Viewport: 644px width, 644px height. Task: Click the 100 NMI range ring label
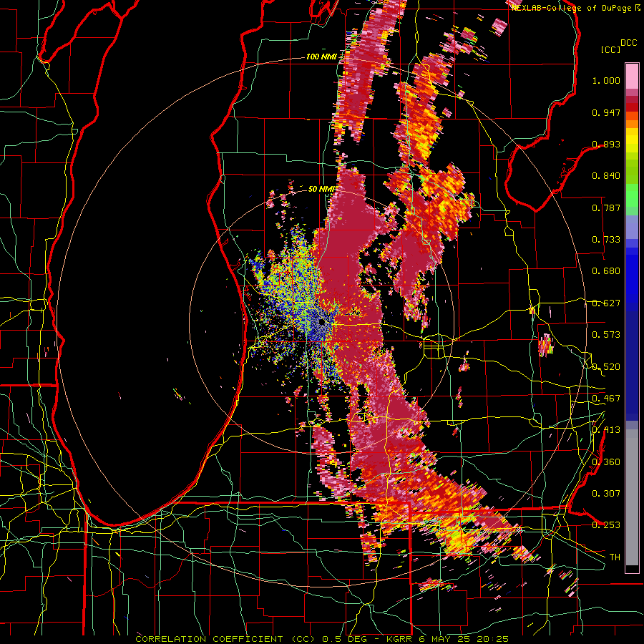(321, 57)
